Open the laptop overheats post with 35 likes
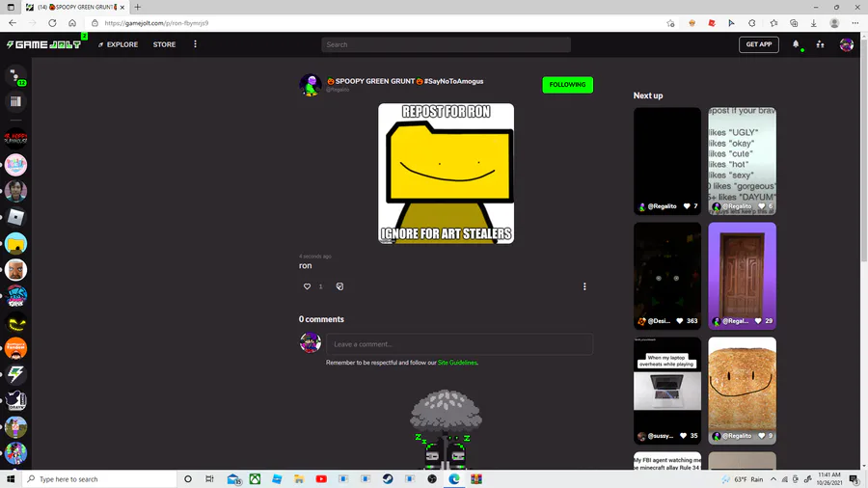Image resolution: width=868 pixels, height=488 pixels. [667, 391]
